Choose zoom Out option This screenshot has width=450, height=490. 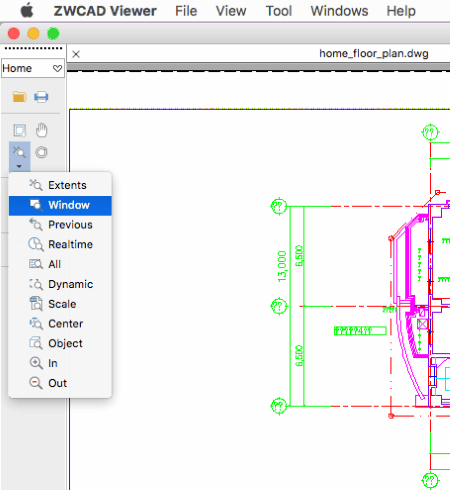60,383
